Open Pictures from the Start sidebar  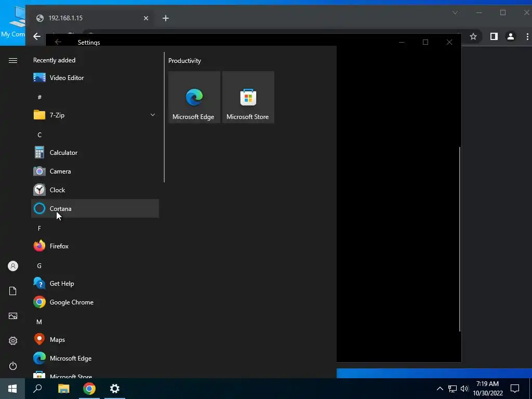tap(13, 316)
